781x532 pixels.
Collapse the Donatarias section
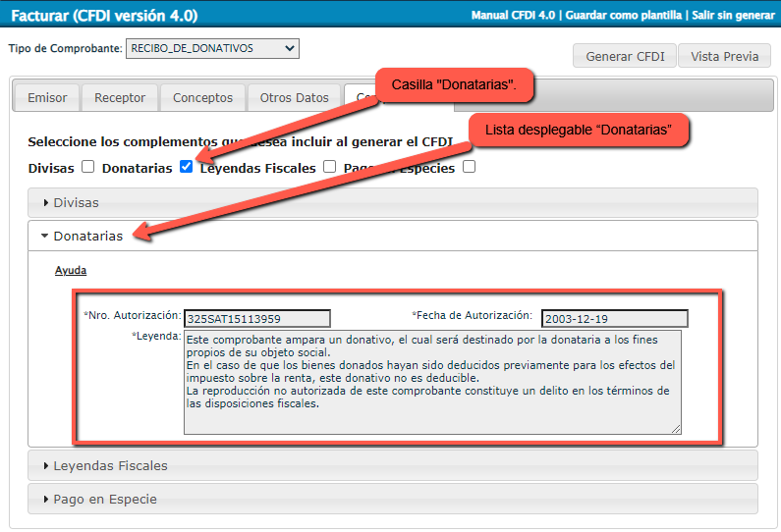87,237
